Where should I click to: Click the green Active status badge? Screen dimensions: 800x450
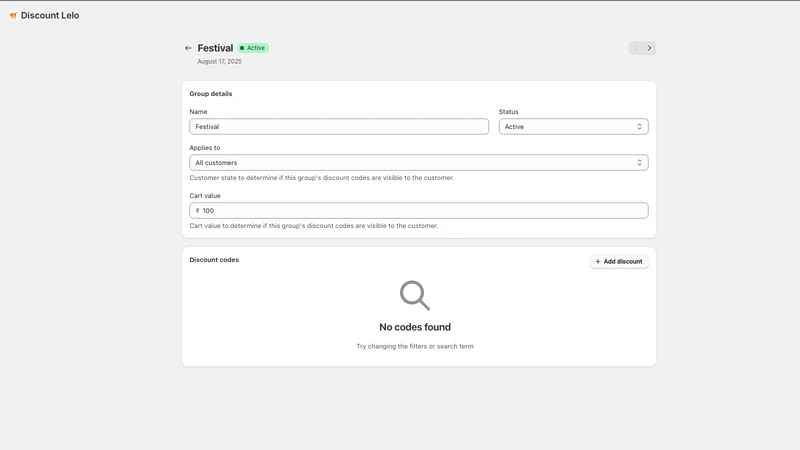point(253,48)
